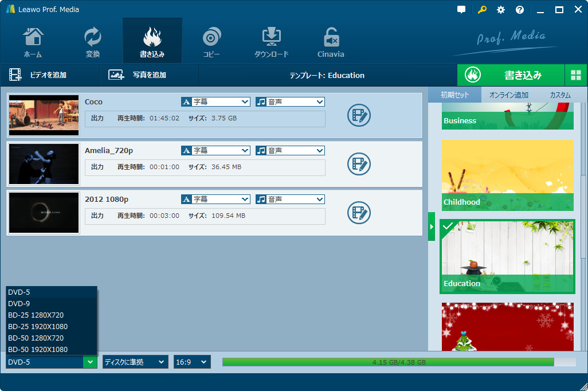
Task: Edit the Coco video with the edit icon
Action: (359, 115)
